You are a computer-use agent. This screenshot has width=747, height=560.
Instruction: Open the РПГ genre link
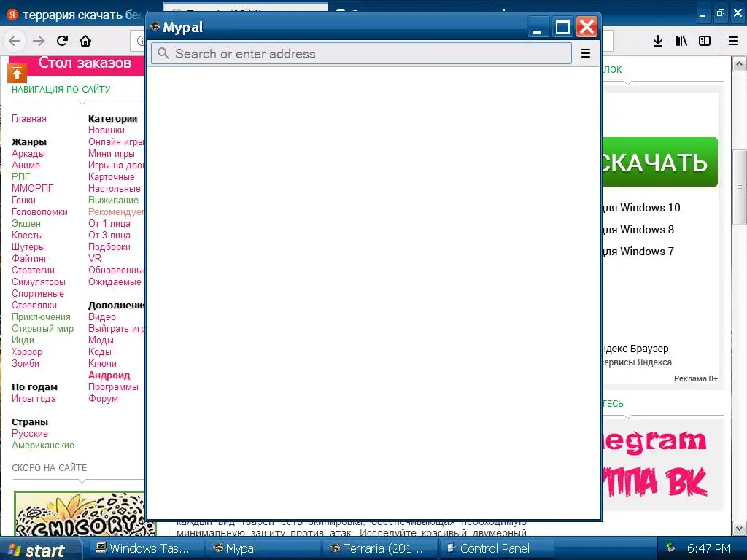coord(20,176)
